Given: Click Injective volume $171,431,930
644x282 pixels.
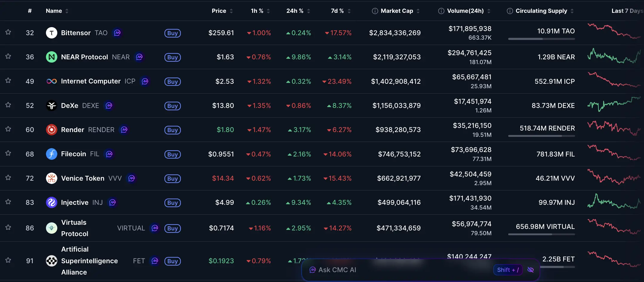Looking at the screenshot, I should (x=470, y=198).
